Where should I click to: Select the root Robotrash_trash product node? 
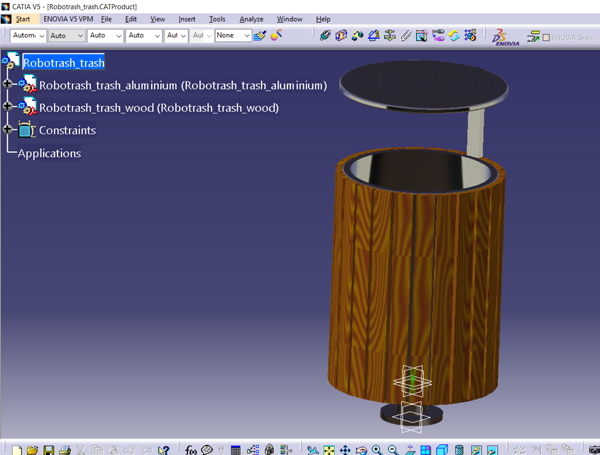63,62
